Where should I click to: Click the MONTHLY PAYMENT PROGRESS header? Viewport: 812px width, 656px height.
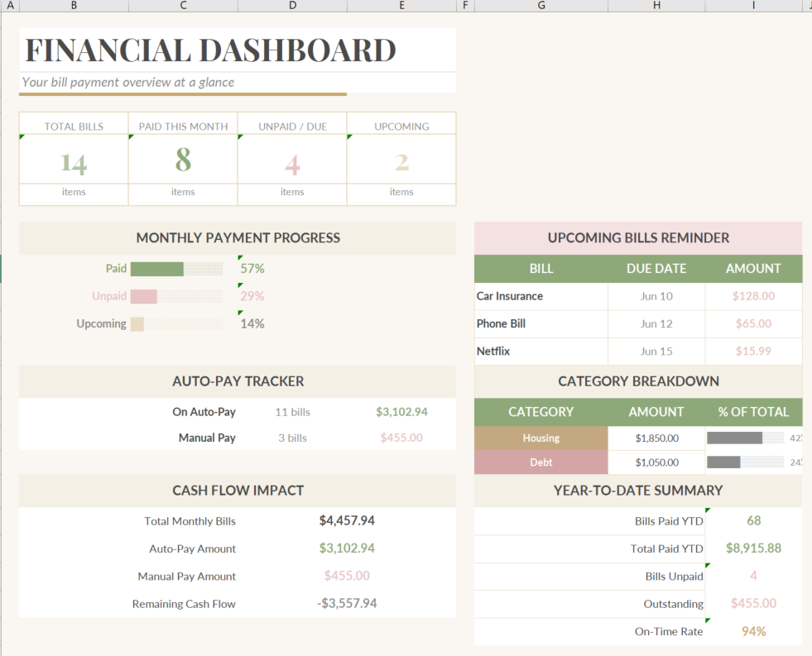tap(238, 238)
